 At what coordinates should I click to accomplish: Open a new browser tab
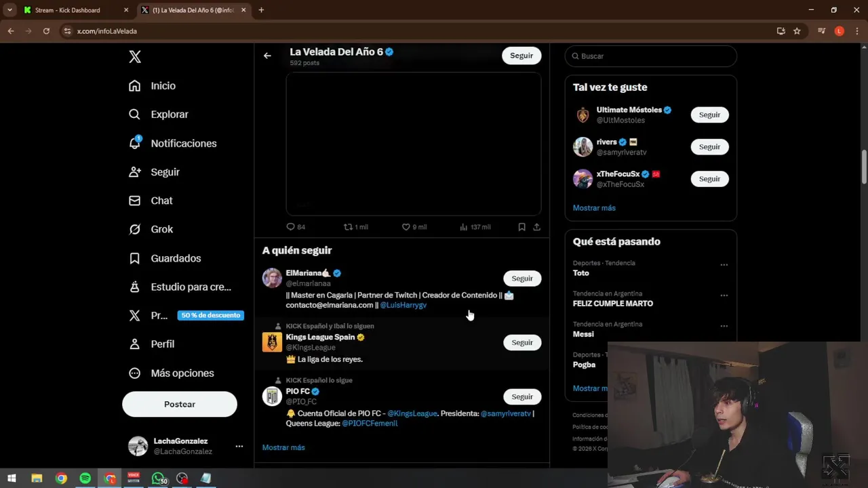[x=261, y=10]
